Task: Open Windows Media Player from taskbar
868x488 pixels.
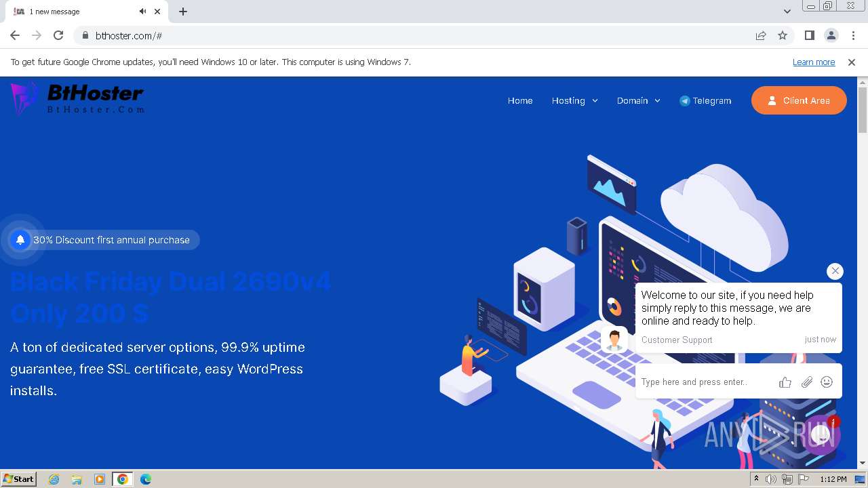Action: 100,479
